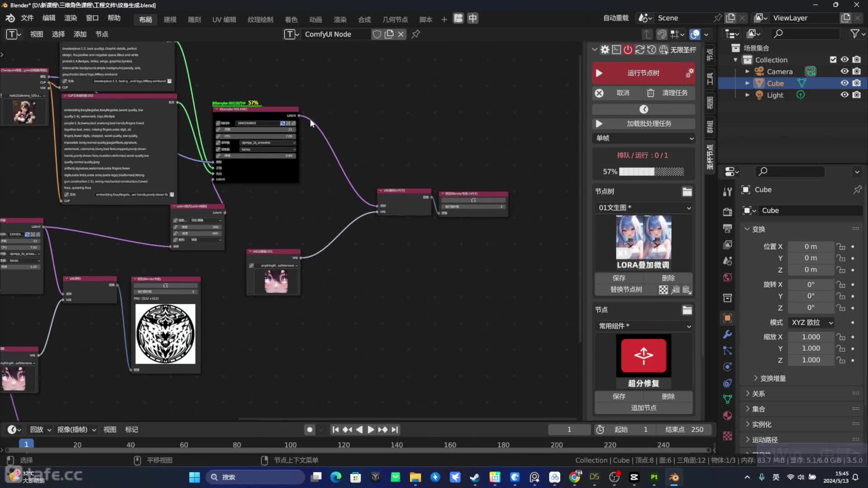Open the 常用组件 node preset dropdown

pyautogui.click(x=644, y=326)
